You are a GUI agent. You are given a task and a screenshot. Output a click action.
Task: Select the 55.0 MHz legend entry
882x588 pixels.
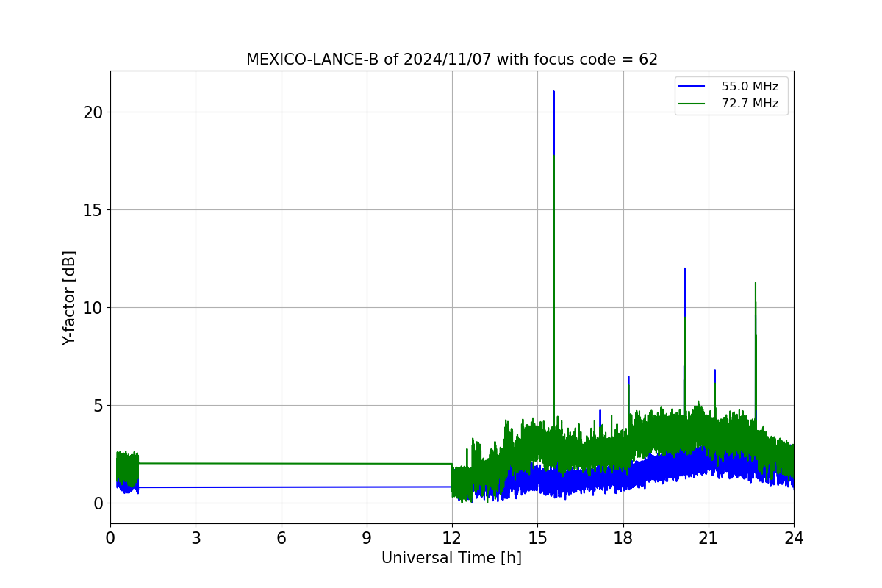(731, 87)
